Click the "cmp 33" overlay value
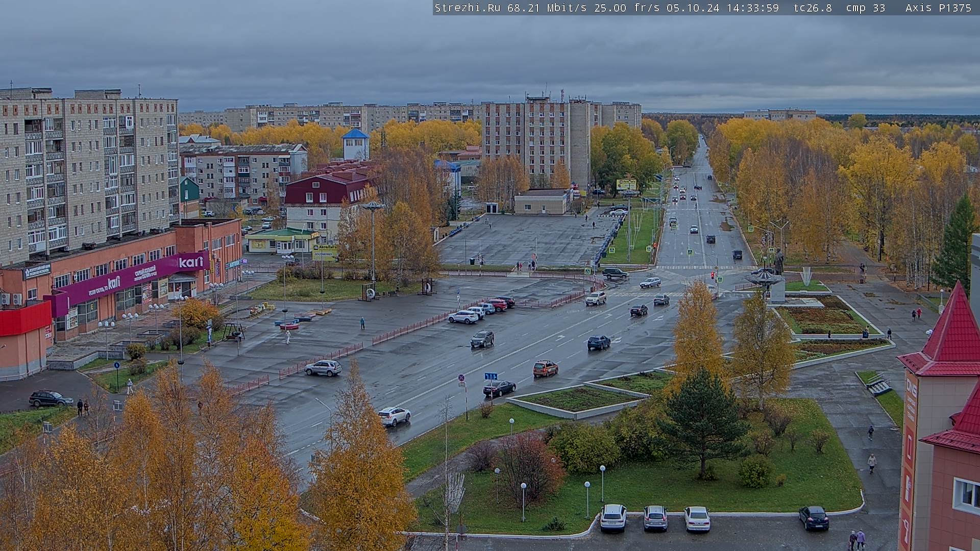This screenshot has height=551, width=980. pos(866,8)
